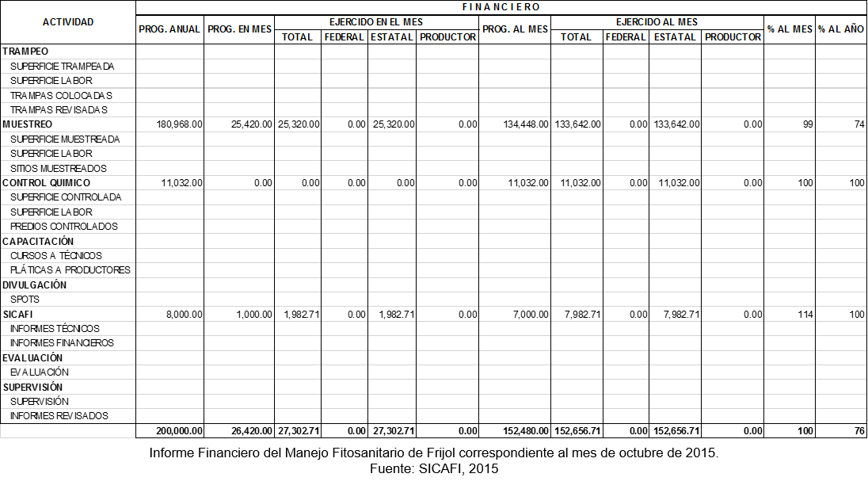Screen dimensions: 868x485
Task: Select TRAMPAS COLOCADAS row
Action: (61, 96)
